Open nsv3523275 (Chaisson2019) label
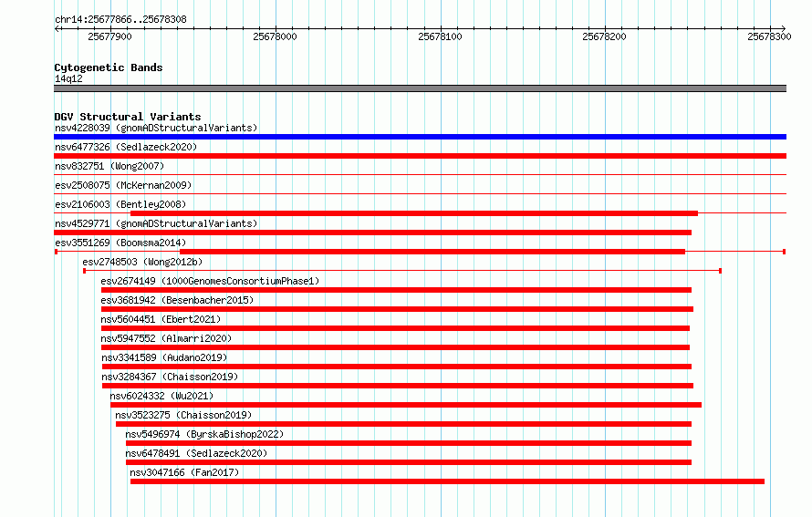The width and height of the screenshot is (812, 517). click(x=183, y=415)
